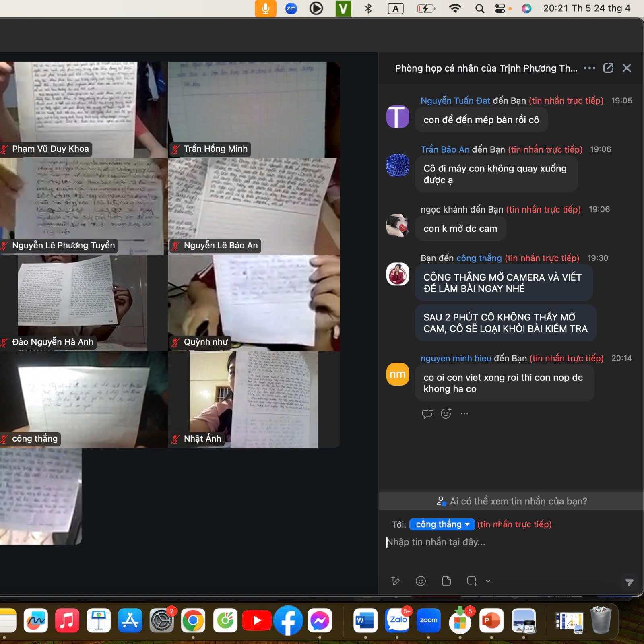Pop out the chat panel window
Screen dimensions: 644x644
608,68
